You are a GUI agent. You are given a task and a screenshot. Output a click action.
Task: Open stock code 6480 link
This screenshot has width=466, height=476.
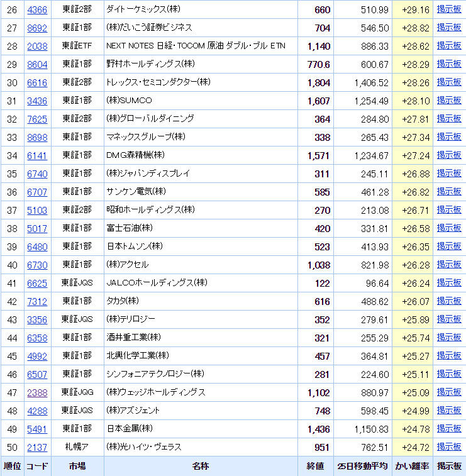pyautogui.click(x=37, y=247)
